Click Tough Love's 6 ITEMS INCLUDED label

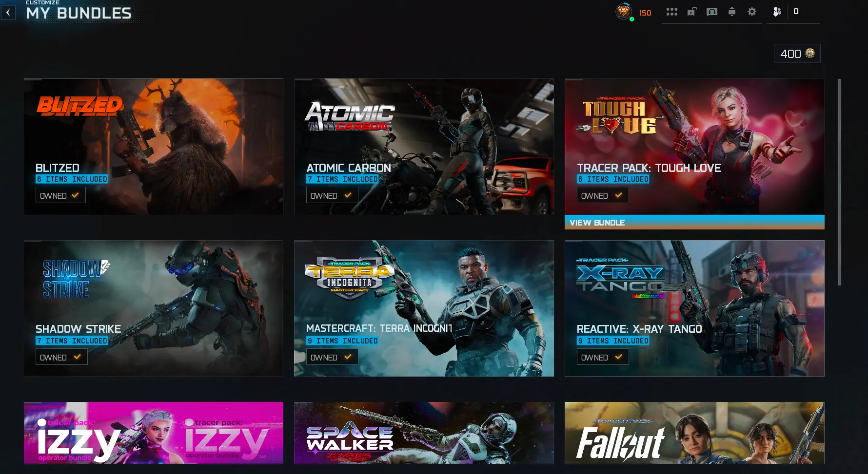click(613, 179)
